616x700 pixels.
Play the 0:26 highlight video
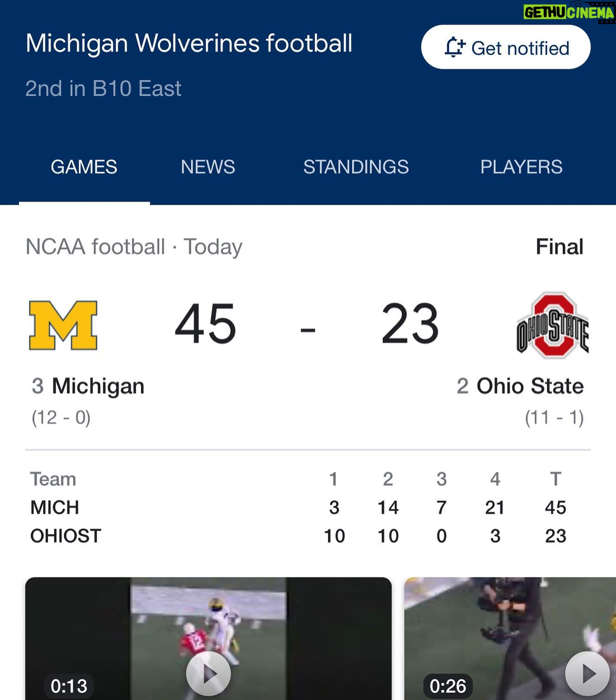587,674
